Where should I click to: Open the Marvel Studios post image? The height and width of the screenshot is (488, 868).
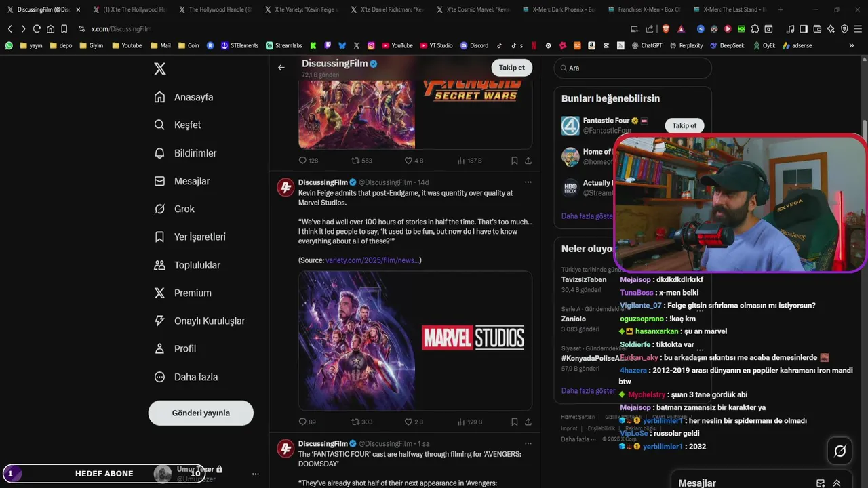click(415, 341)
